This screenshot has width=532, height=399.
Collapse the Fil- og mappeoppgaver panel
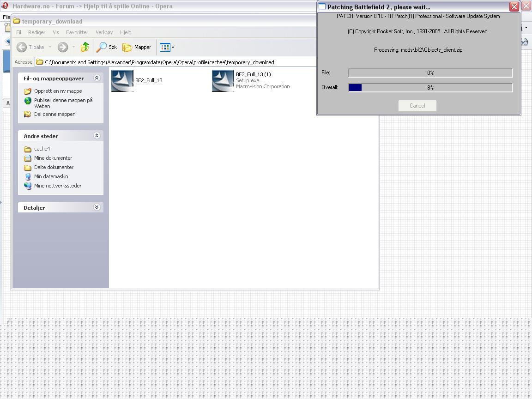tap(97, 78)
